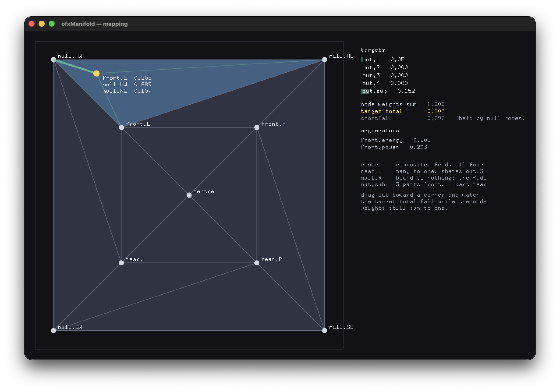Viewport: 560px width, 392px height.
Task: Click the yellow 'target total' label
Action: tap(381, 111)
